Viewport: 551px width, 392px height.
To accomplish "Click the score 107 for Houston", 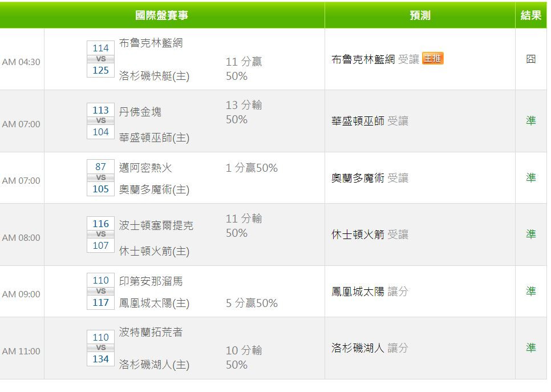I will tap(100, 245).
